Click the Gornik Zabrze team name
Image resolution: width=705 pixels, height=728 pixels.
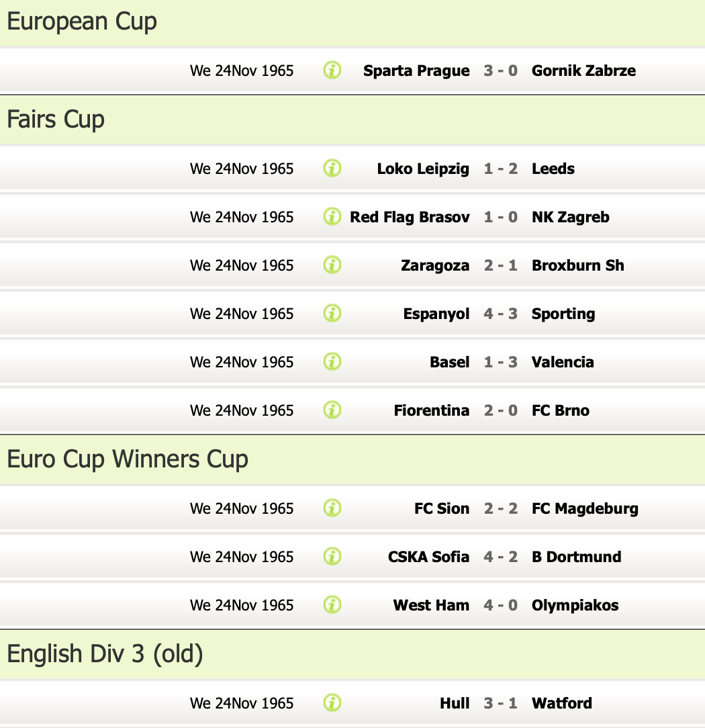583,71
